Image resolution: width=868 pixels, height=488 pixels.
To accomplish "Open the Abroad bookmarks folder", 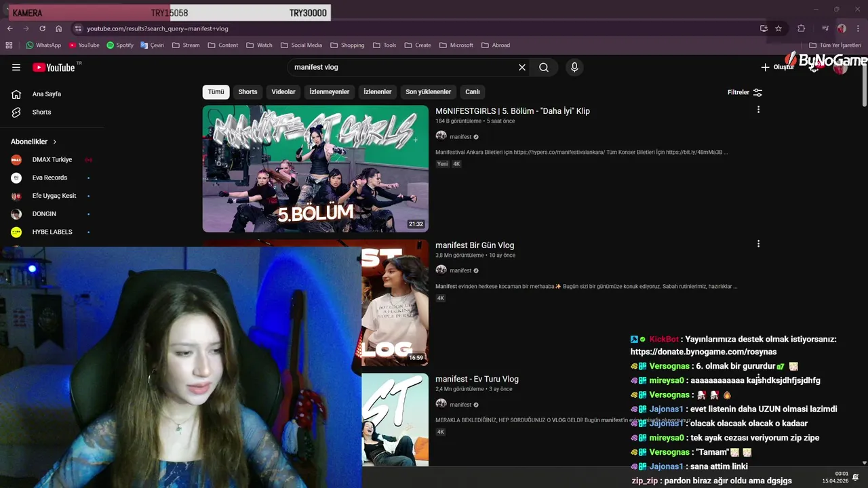I will pyautogui.click(x=495, y=45).
